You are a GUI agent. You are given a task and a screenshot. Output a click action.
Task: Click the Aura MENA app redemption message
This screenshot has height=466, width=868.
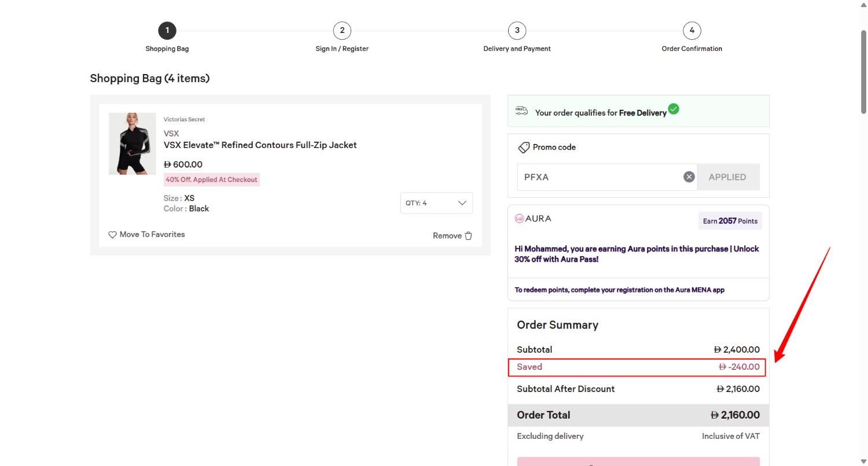coord(620,290)
